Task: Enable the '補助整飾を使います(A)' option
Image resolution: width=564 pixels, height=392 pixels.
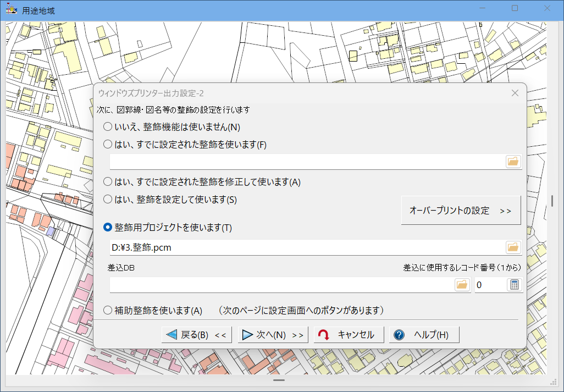Action: click(108, 310)
